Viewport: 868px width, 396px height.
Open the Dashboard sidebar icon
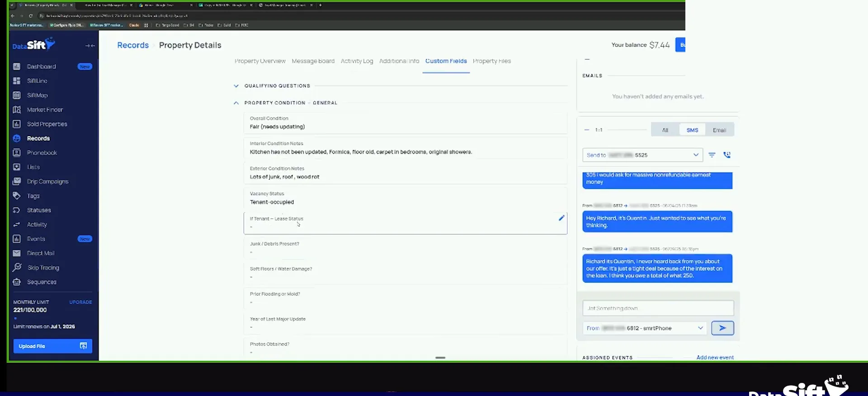pos(17,66)
